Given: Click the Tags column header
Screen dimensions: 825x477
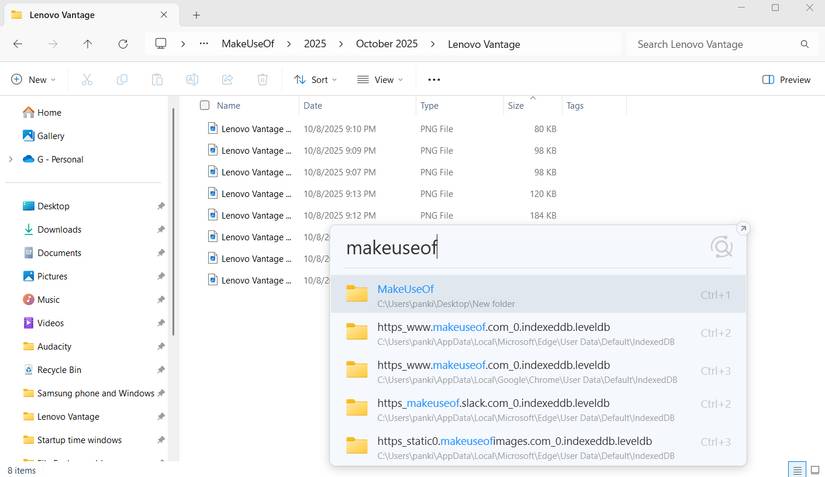Looking at the screenshot, I should pyautogui.click(x=575, y=106).
